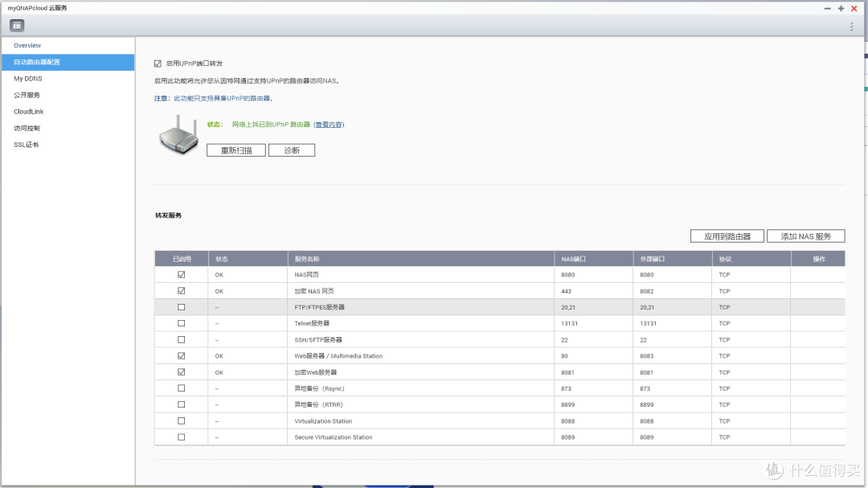
Task: Click 添加 NAS 服务 button
Action: click(x=805, y=236)
